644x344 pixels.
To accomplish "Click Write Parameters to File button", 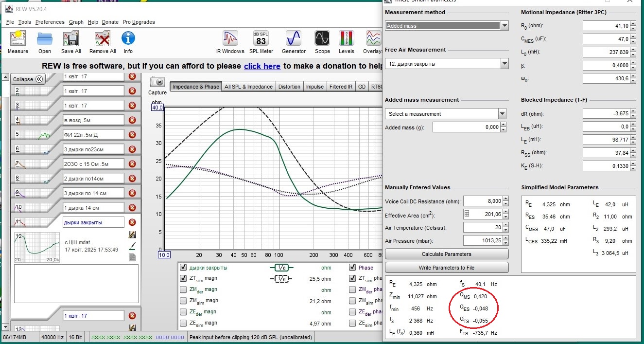I will point(447,268).
